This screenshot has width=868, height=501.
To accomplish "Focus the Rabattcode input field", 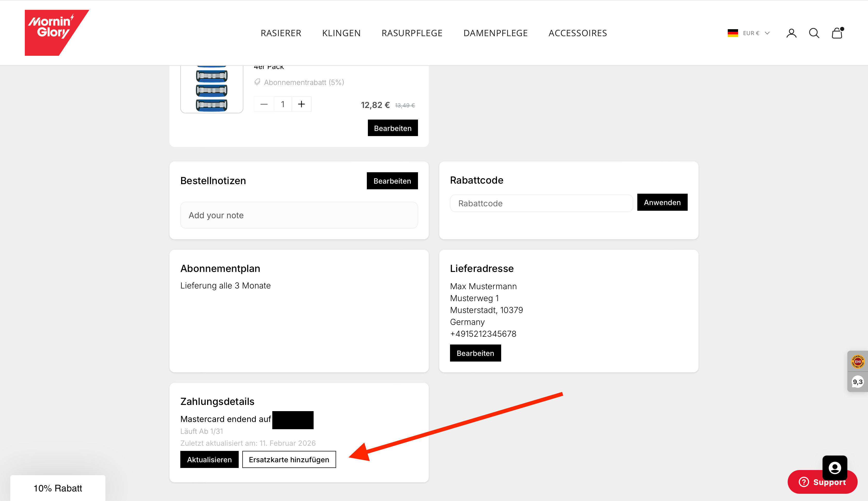I will (x=541, y=203).
